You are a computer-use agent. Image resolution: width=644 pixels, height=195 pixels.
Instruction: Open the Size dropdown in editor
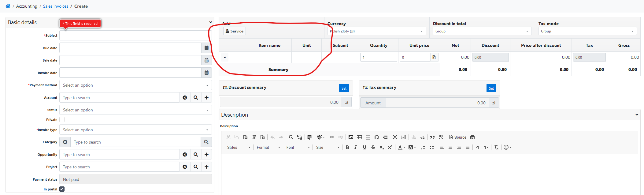(x=328, y=147)
